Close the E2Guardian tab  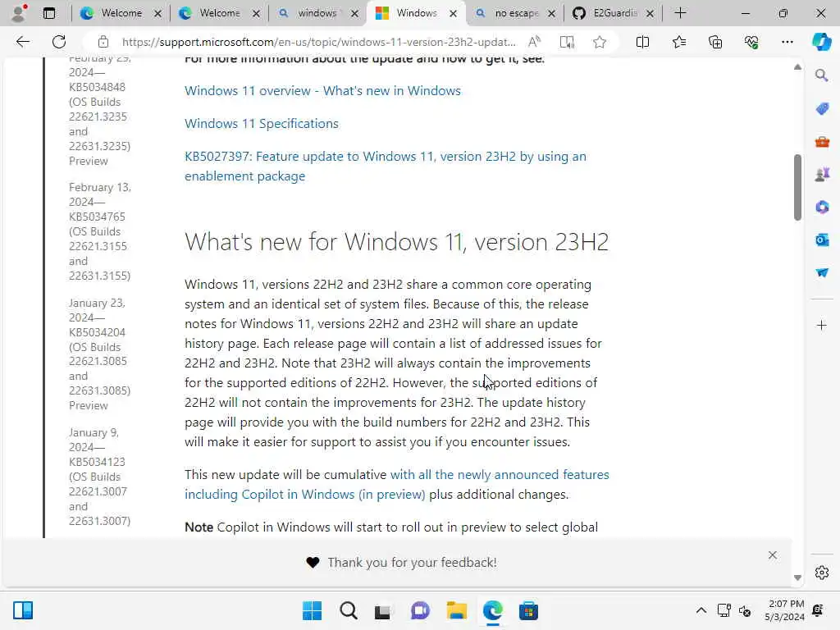click(650, 13)
